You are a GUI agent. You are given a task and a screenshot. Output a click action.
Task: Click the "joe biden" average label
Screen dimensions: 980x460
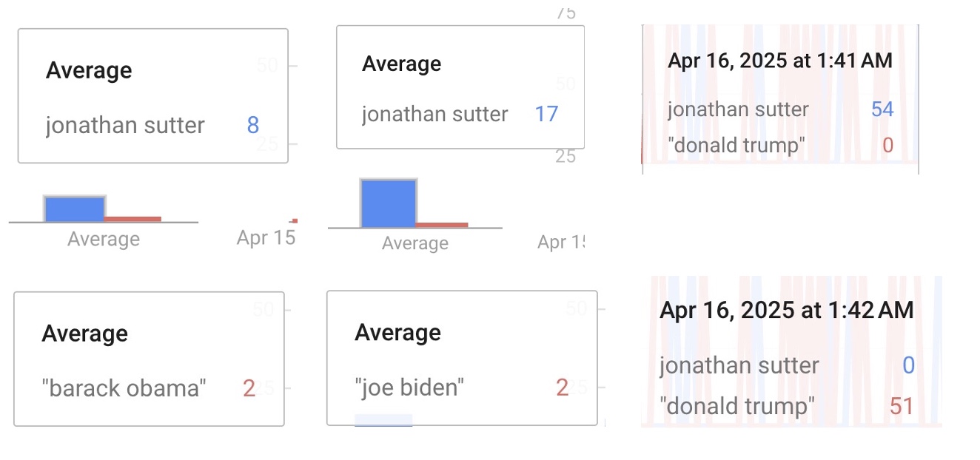(409, 387)
